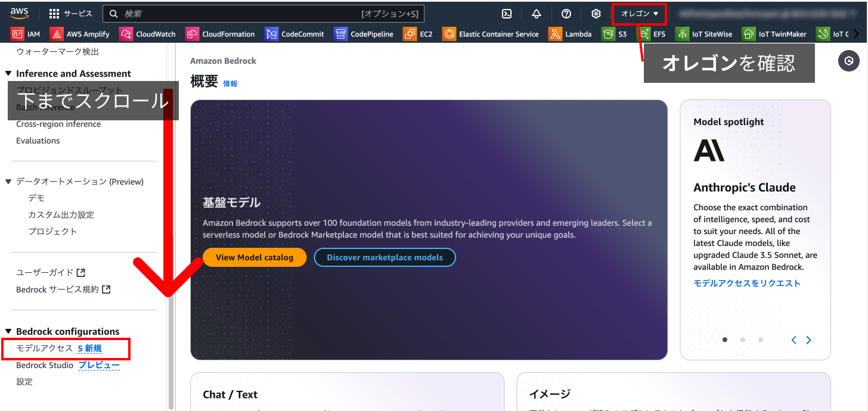Click the Amazon Bedrock breadcrumb text
This screenshot has width=868, height=411.
[x=224, y=61]
